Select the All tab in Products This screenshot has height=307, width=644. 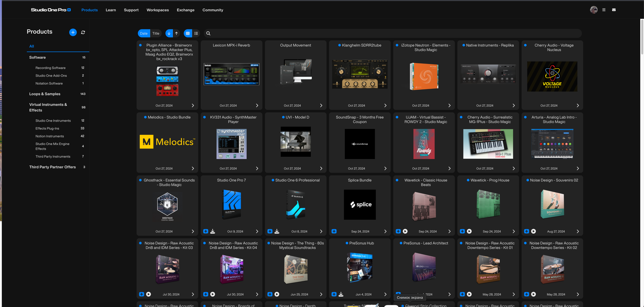click(x=32, y=46)
